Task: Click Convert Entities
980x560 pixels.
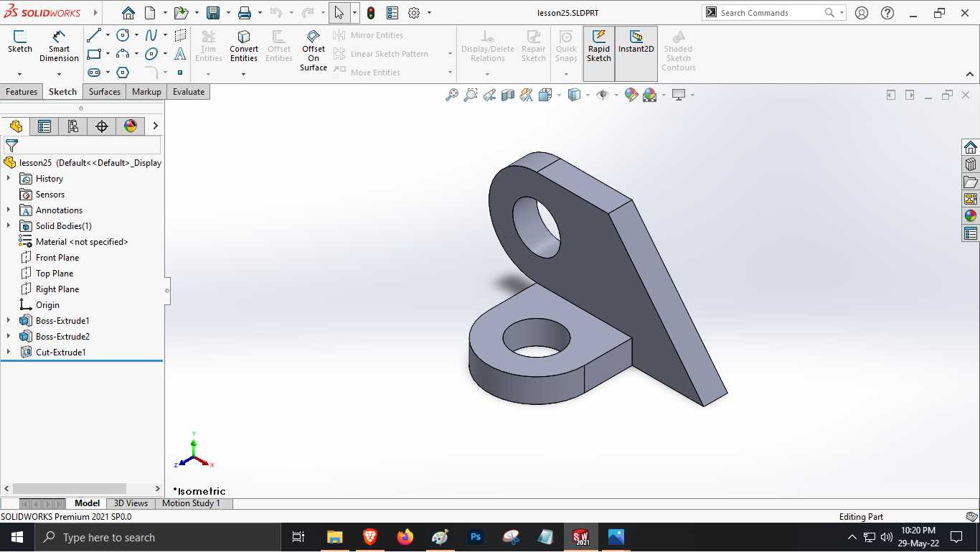Action: coord(244,46)
